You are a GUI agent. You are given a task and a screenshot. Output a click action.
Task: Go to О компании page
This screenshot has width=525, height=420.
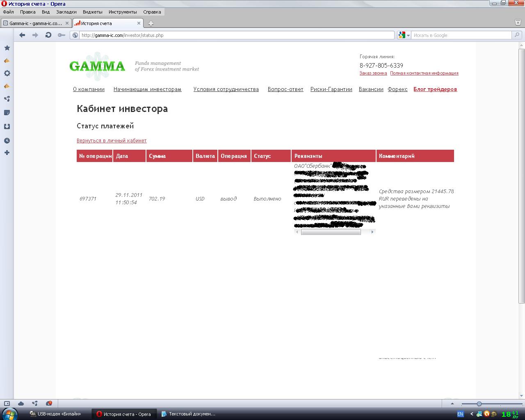[89, 89]
